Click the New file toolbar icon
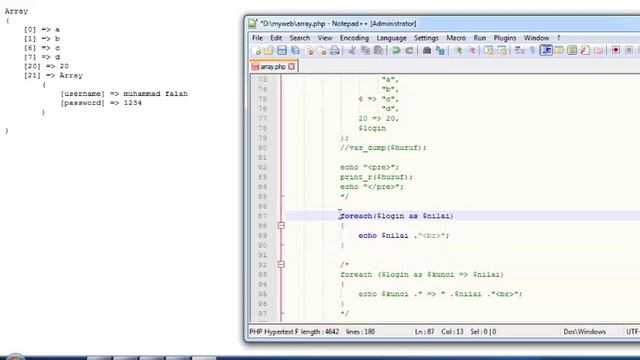Screen dimensions: 640x360 pyautogui.click(x=257, y=51)
